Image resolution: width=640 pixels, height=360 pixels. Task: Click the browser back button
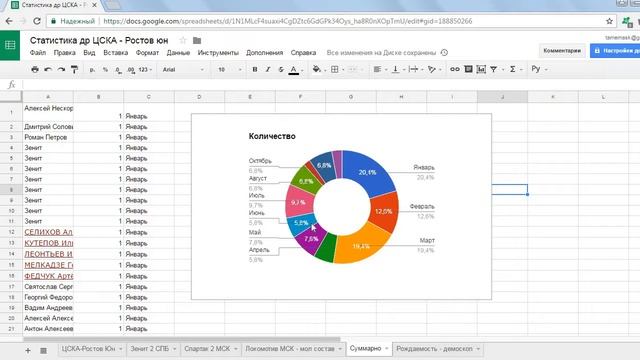point(9,21)
